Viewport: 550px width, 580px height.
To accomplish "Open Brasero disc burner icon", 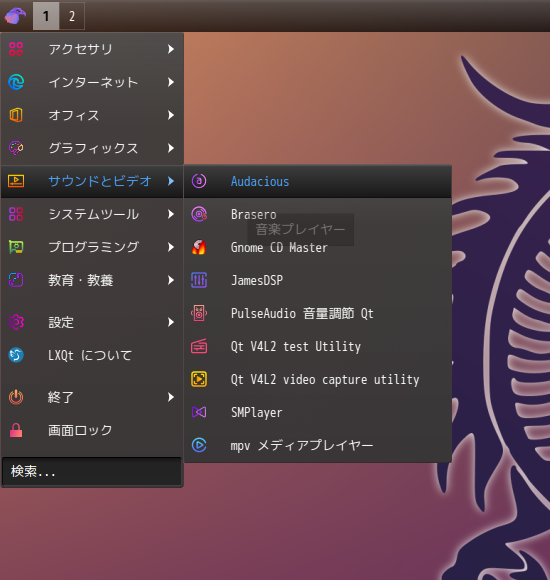I will click(199, 214).
